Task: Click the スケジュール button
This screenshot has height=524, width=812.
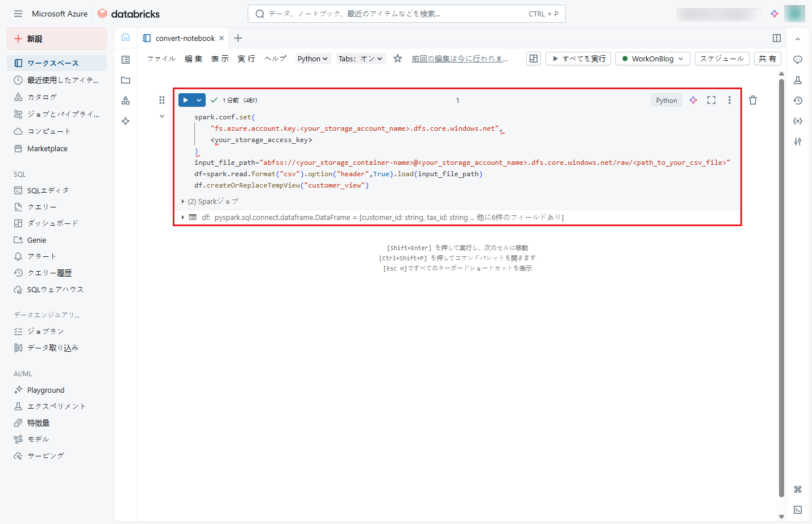Action: pyautogui.click(x=722, y=59)
